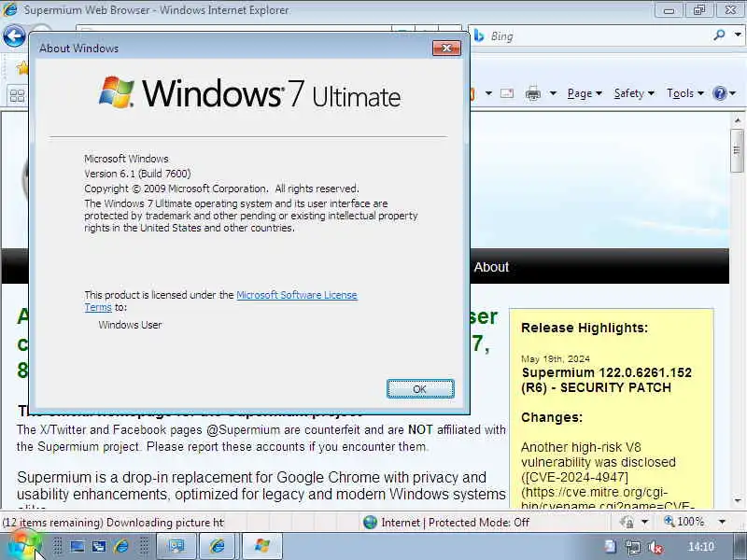
Task: Open the Microsoft Software License link
Action: 297,295
